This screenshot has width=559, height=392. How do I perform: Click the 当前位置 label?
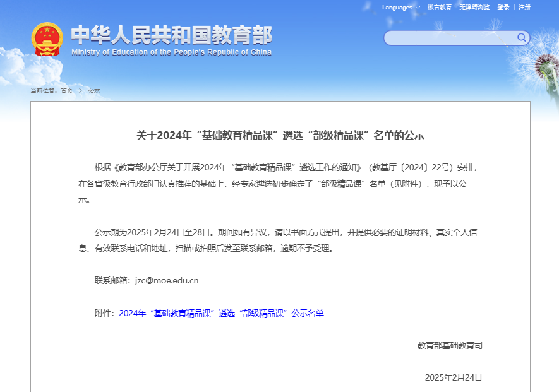click(x=44, y=90)
